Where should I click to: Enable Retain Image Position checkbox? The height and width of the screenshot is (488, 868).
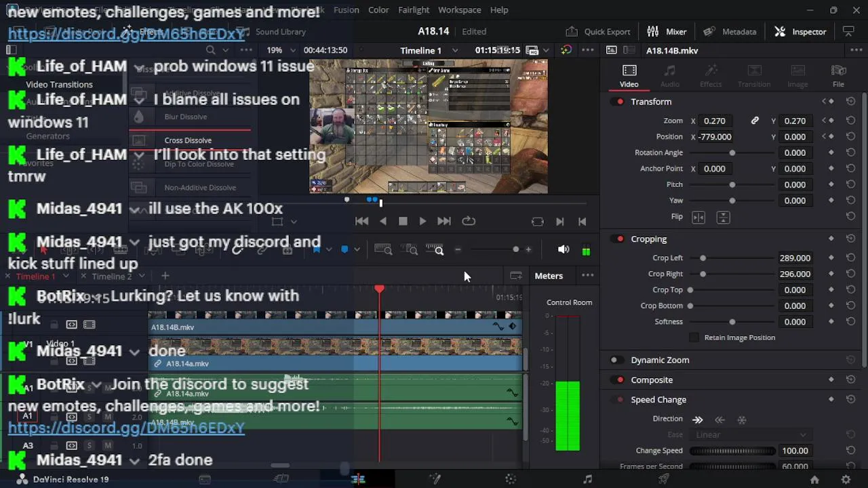(x=694, y=338)
